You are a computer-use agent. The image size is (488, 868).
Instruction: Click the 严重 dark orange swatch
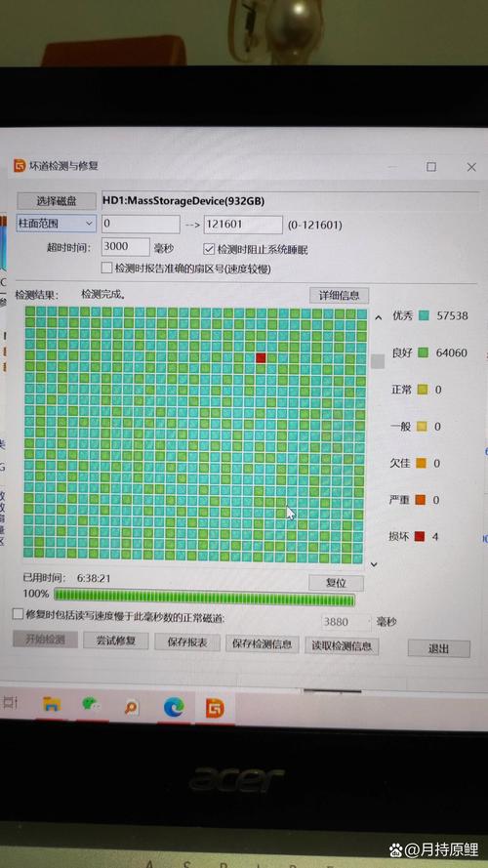point(420,500)
